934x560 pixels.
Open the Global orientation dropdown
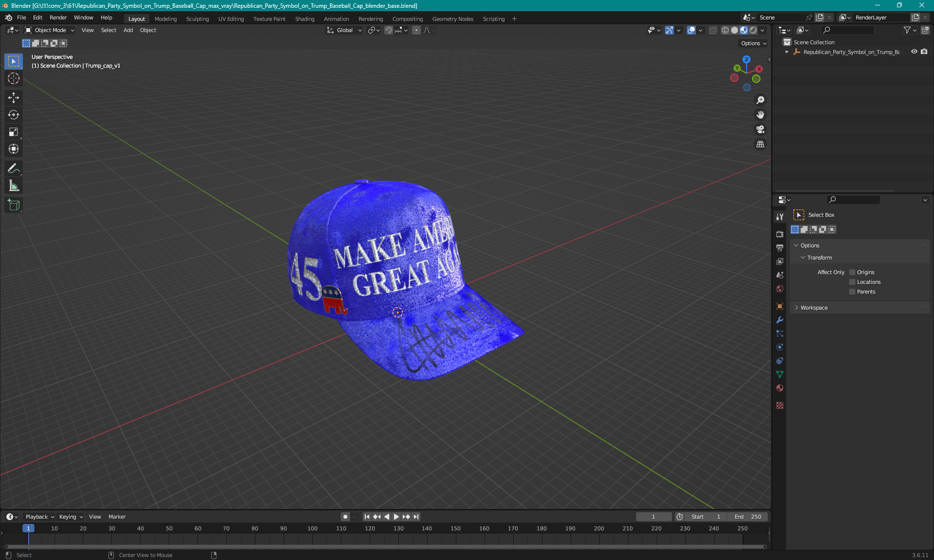pos(344,30)
